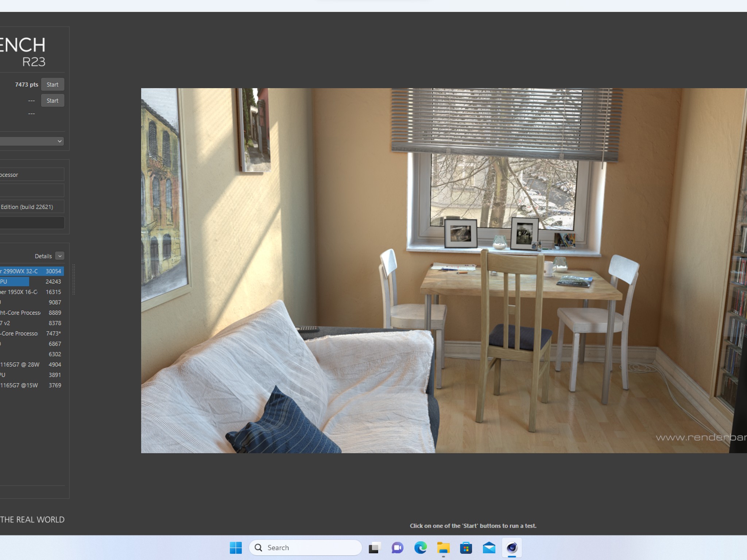Open the Mail app from taskbar
The width and height of the screenshot is (747, 560).
click(489, 548)
